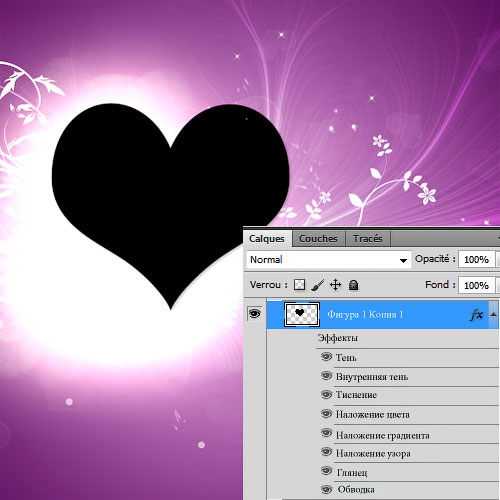Click the Глянец effect label
This screenshot has height=500, width=500.
pyautogui.click(x=352, y=473)
